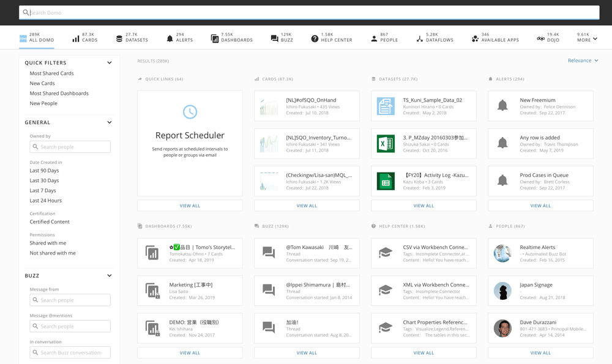
Task: Open the Dashboards icon in top navigation
Action: [x=215, y=39]
